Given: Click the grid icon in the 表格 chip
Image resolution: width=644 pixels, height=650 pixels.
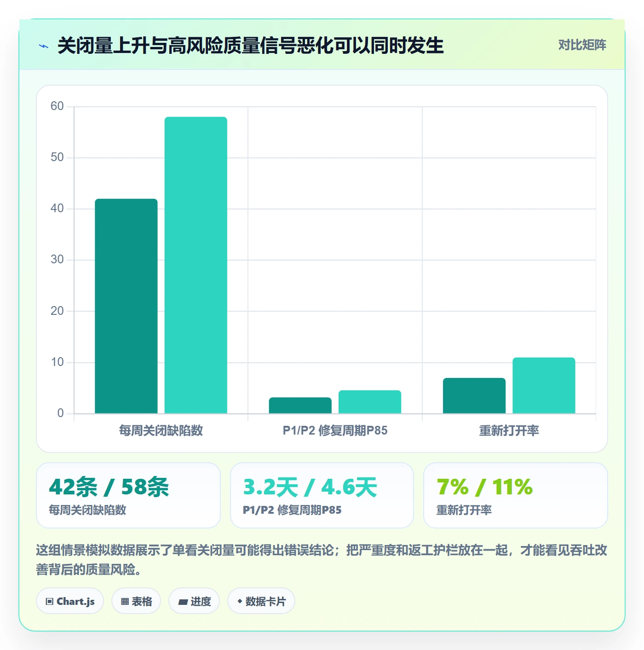Looking at the screenshot, I should click(125, 602).
